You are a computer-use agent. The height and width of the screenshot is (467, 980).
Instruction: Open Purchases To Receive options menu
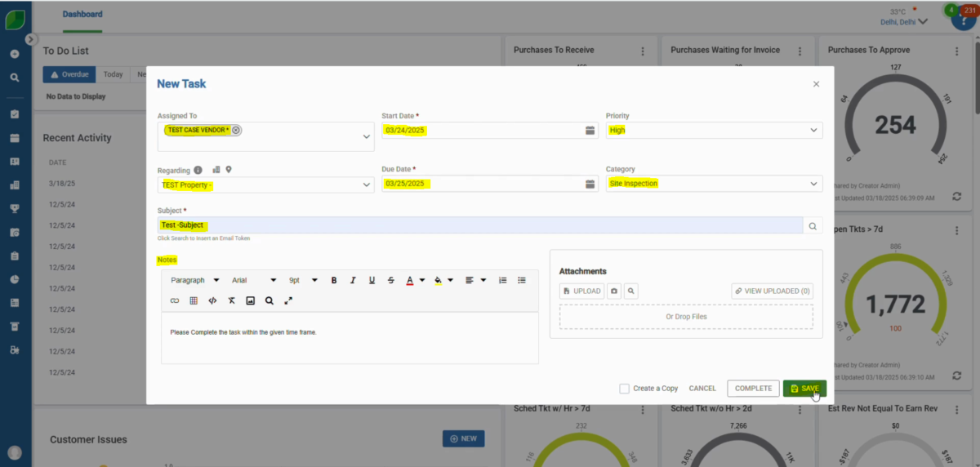(x=643, y=51)
